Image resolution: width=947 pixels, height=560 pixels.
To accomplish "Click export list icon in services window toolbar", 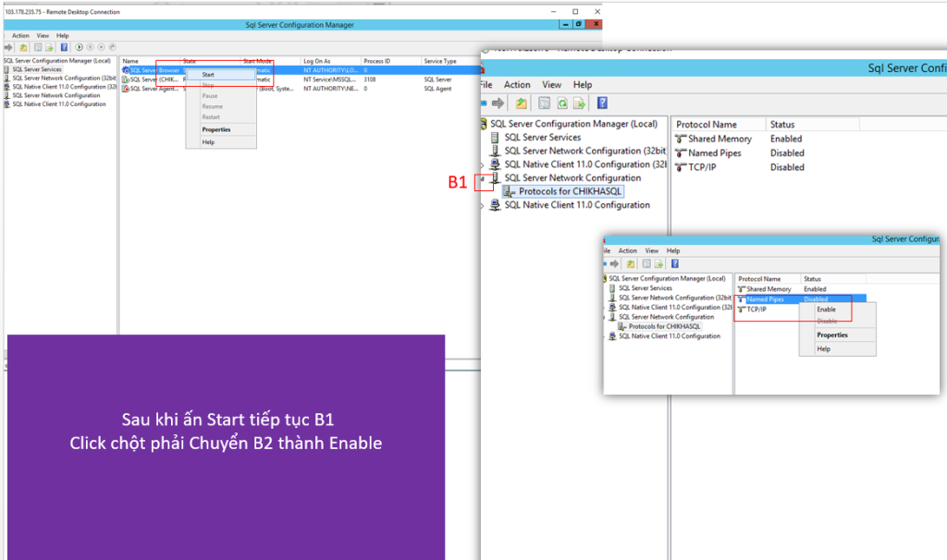I will point(49,47).
